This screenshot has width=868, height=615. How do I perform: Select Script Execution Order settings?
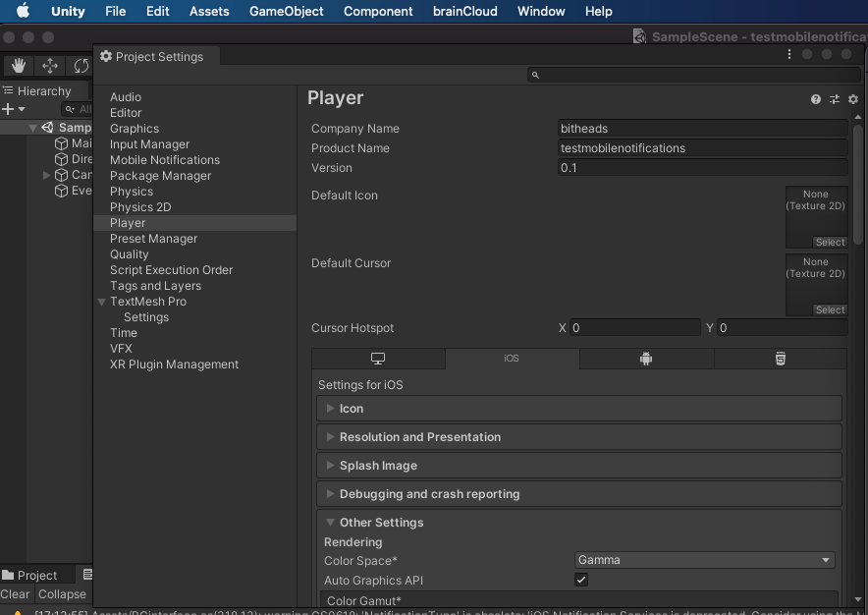point(171,270)
